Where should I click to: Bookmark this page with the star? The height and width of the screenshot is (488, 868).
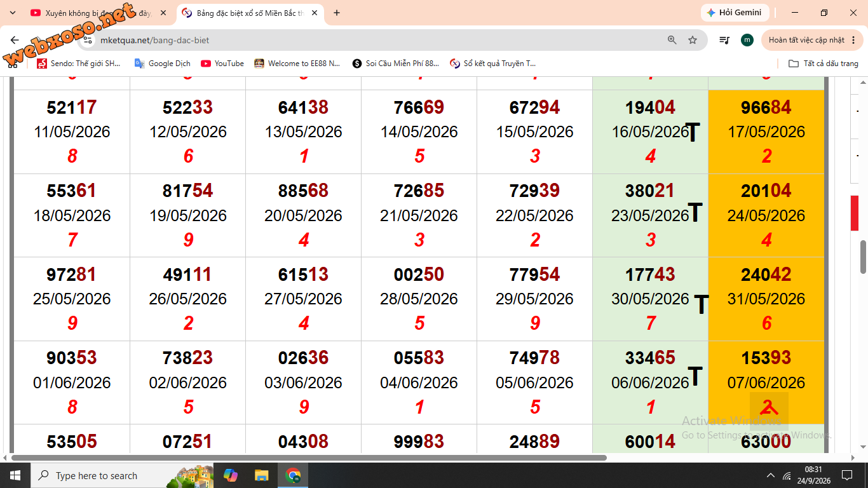tap(693, 40)
